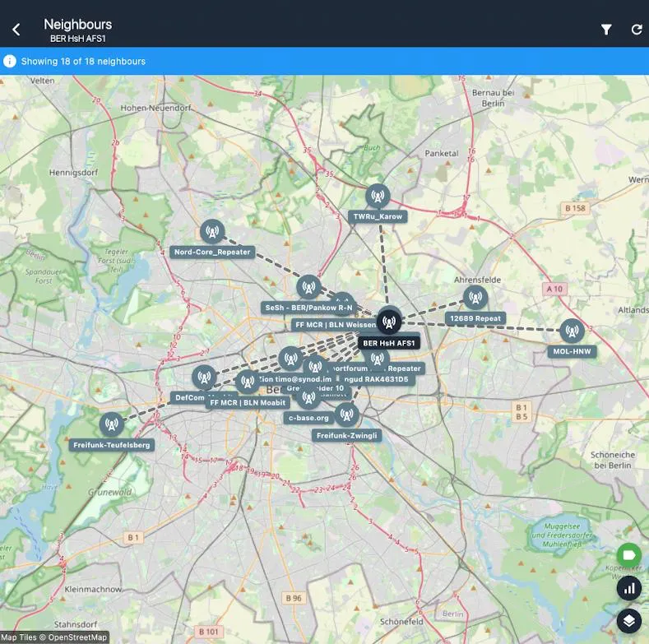649x644 pixels.
Task: Click the FF MCR | BLN Weissen label
Action: 335,325
